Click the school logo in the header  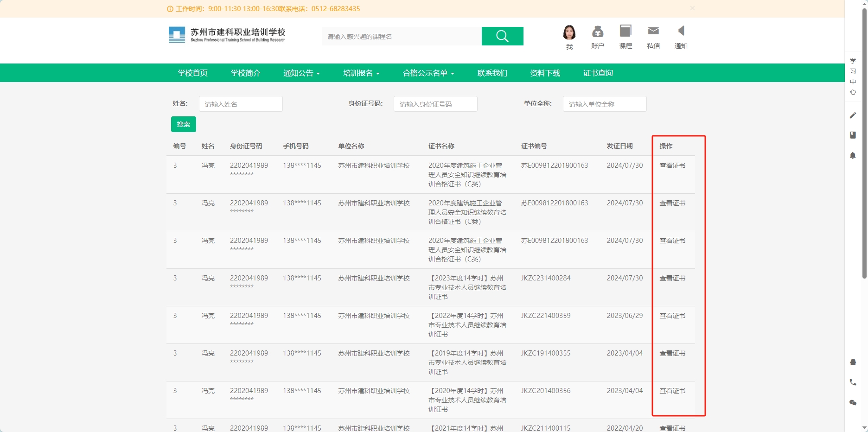coord(227,35)
